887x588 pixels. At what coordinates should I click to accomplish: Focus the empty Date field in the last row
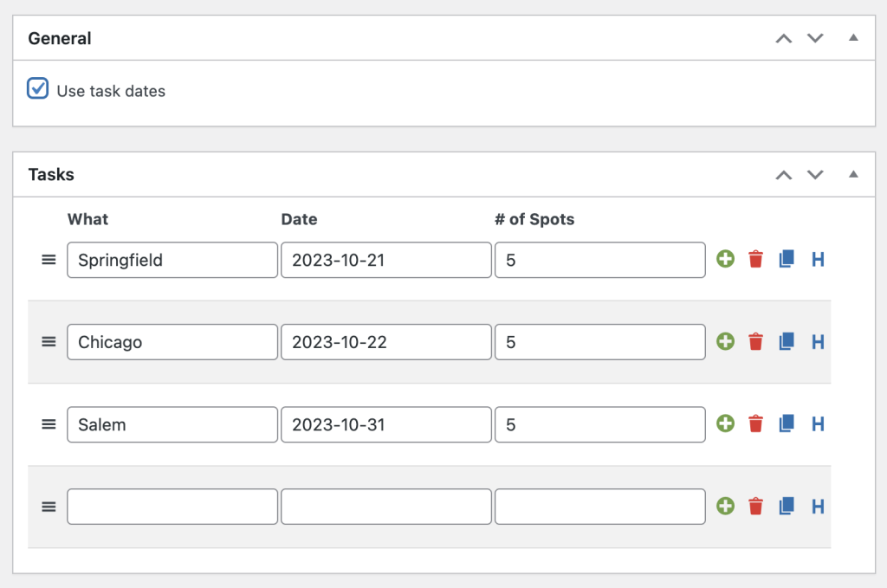click(386, 507)
